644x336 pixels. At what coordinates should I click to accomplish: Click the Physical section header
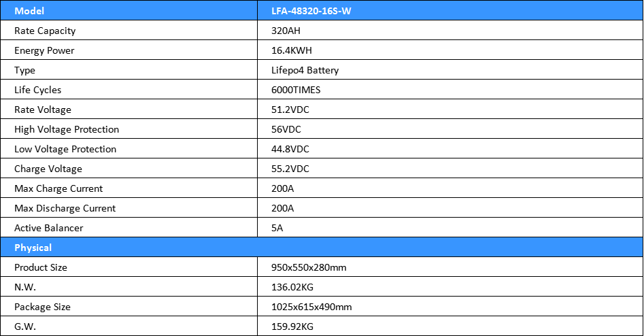point(33,248)
